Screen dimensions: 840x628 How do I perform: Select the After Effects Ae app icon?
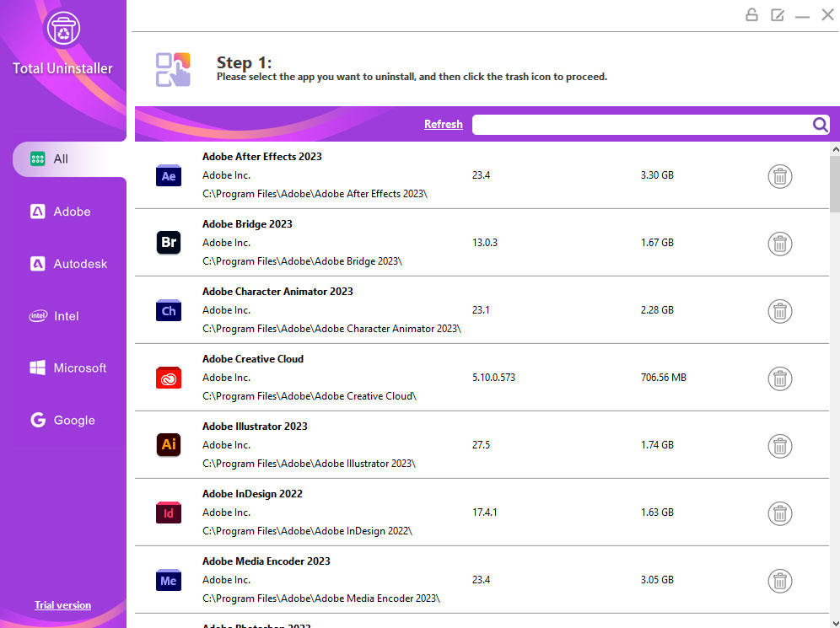pyautogui.click(x=168, y=175)
